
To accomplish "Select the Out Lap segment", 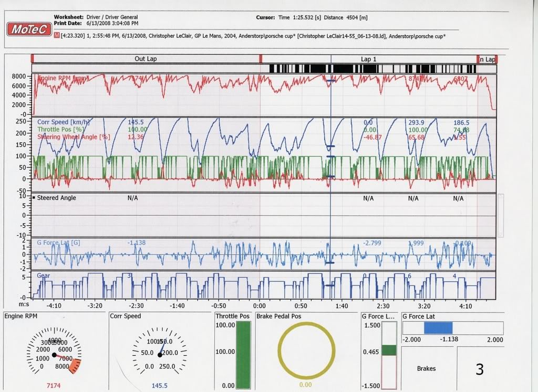I will (x=146, y=59).
